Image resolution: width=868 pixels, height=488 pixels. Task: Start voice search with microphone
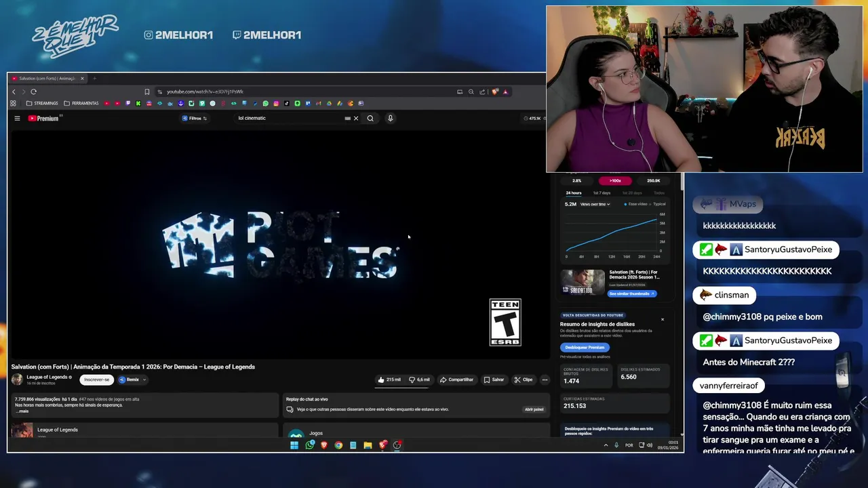390,118
